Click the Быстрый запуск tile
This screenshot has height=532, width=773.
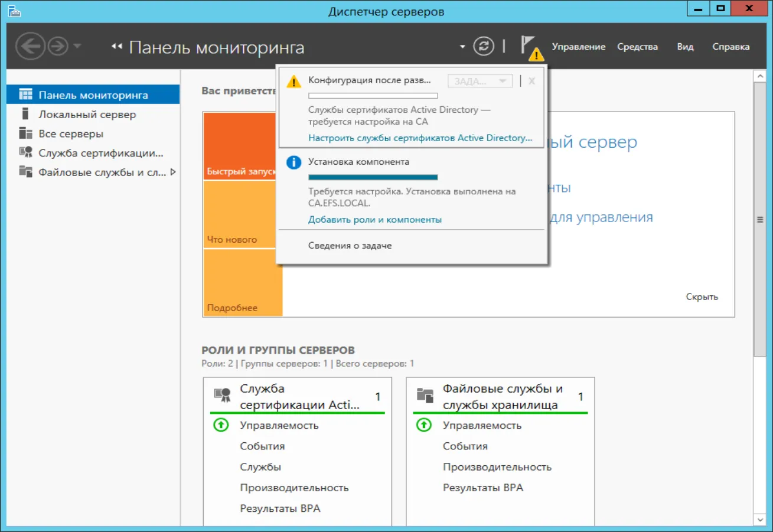coord(240,146)
